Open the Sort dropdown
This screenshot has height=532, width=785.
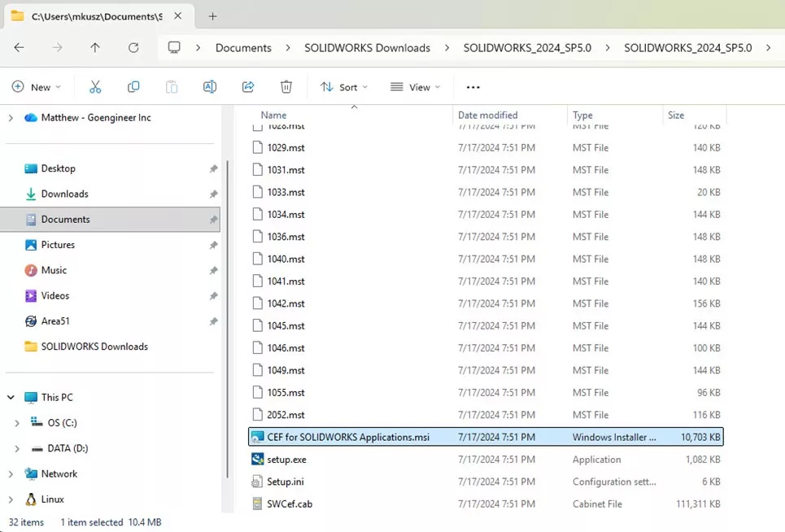click(x=343, y=86)
